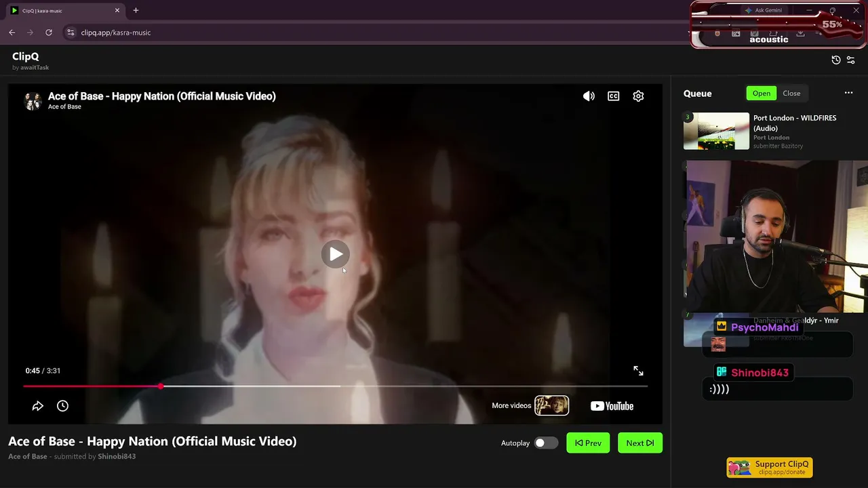This screenshot has width=868, height=488.
Task: Open the ClipQ settings sliders icon
Action: (851, 60)
